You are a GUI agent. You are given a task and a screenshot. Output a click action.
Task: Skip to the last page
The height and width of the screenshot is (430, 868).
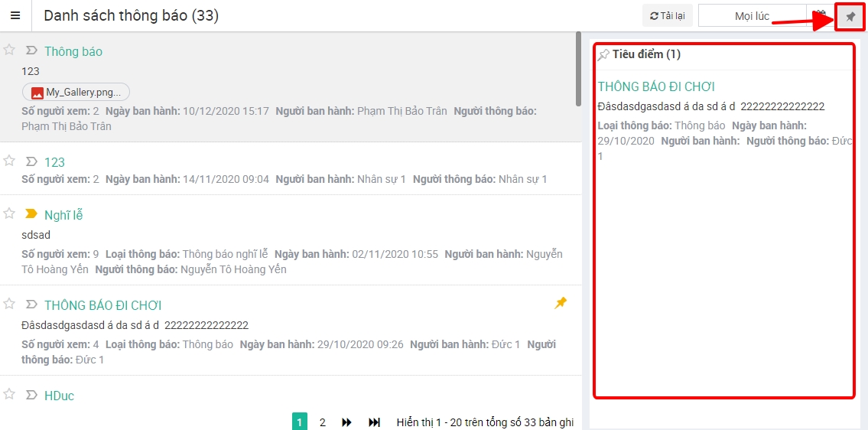pyautogui.click(x=375, y=422)
